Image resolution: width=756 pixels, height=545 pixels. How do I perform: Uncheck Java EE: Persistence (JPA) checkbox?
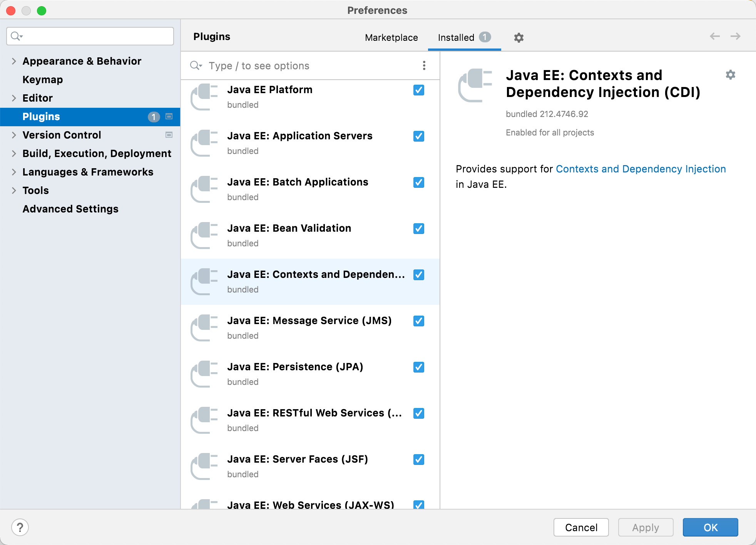coord(418,367)
